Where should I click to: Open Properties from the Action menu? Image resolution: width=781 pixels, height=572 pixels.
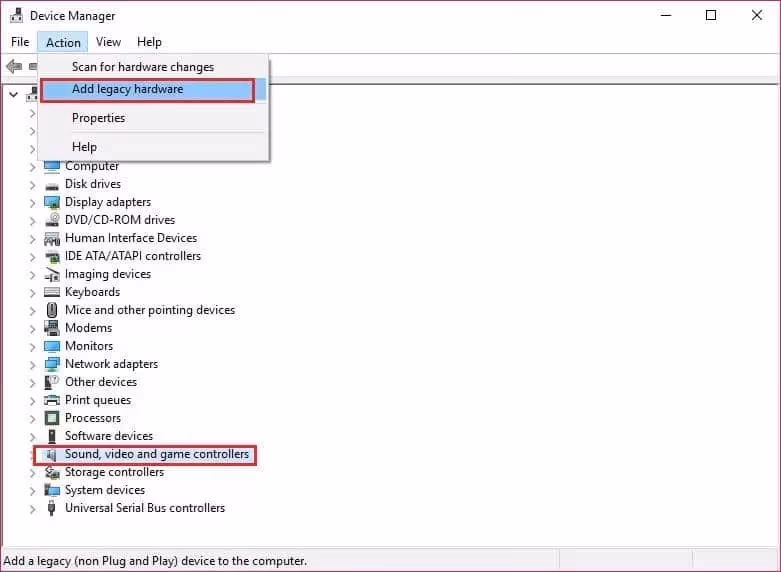98,118
